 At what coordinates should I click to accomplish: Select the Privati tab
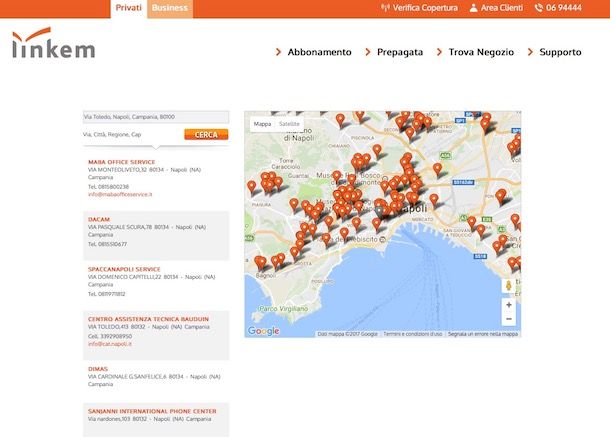[128, 8]
